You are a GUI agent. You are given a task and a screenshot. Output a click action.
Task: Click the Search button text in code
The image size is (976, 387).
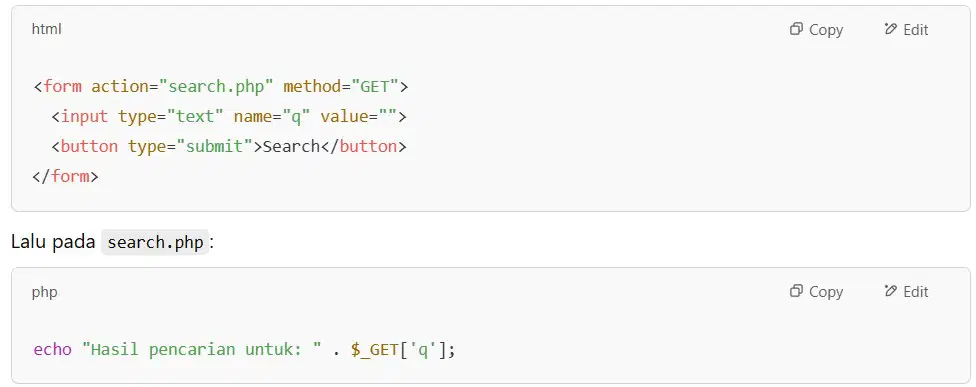[291, 146]
